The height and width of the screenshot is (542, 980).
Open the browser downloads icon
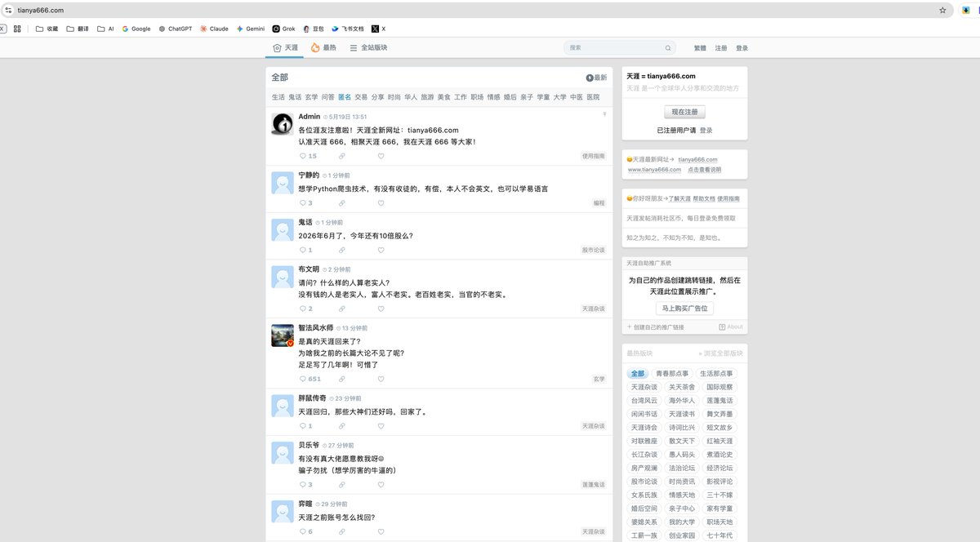966,11
